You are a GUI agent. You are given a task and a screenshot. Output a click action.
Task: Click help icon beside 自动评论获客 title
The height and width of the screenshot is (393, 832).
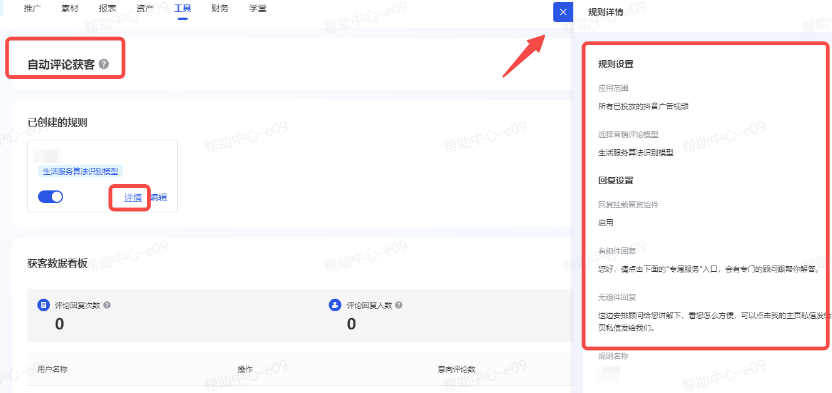(104, 65)
